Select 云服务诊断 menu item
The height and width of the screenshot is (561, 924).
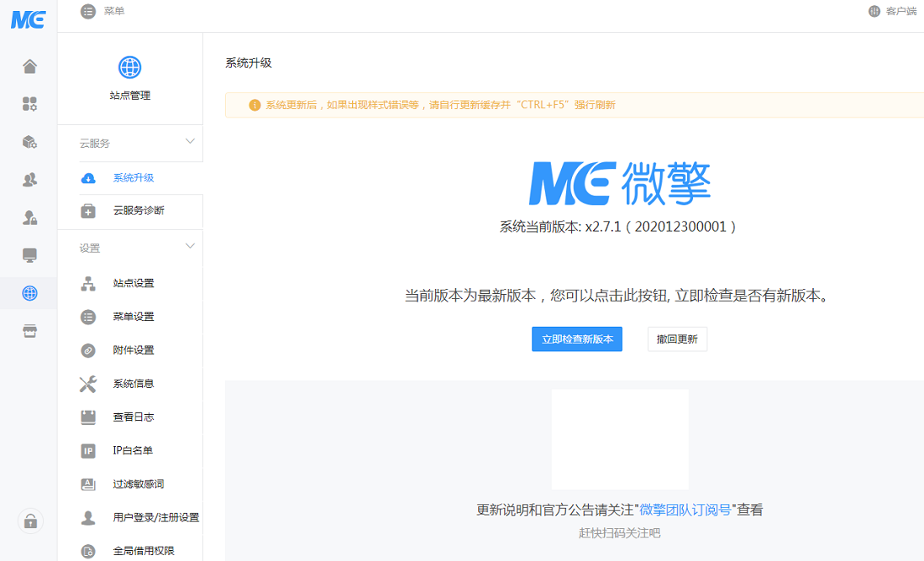click(138, 211)
